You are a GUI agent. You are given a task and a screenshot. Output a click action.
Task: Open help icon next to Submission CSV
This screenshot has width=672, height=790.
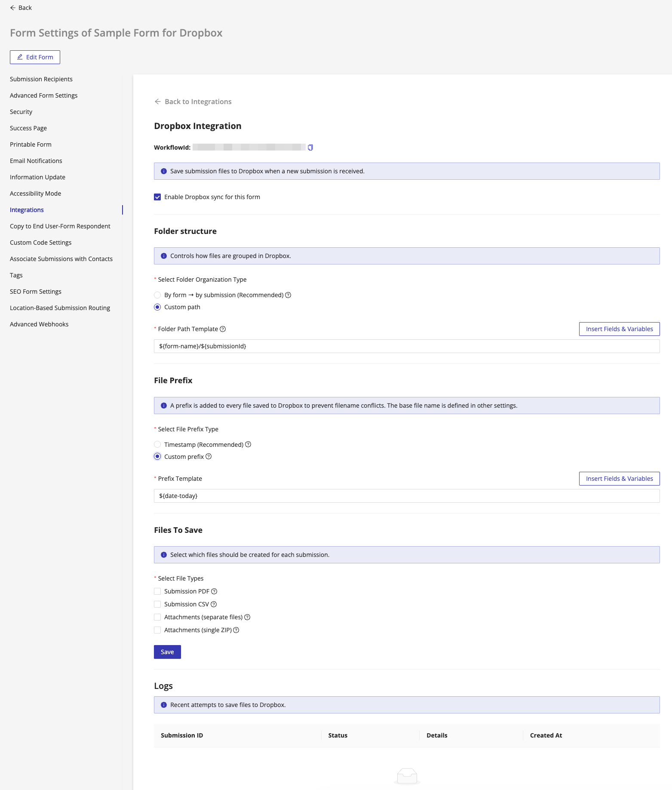tap(214, 604)
